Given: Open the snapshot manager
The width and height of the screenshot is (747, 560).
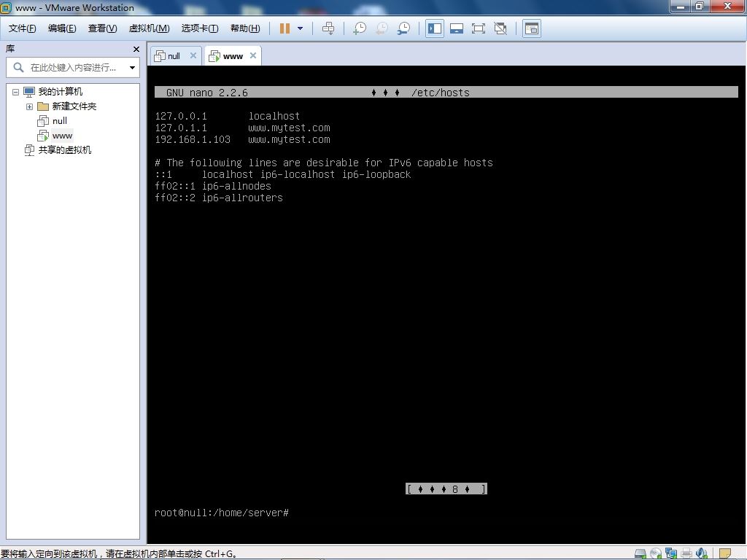Looking at the screenshot, I should click(x=403, y=28).
